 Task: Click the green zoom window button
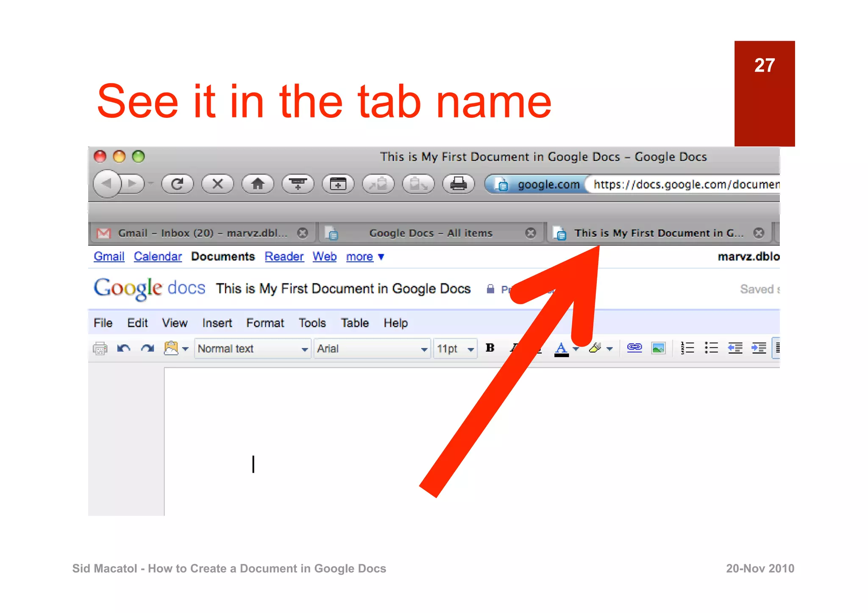click(138, 157)
